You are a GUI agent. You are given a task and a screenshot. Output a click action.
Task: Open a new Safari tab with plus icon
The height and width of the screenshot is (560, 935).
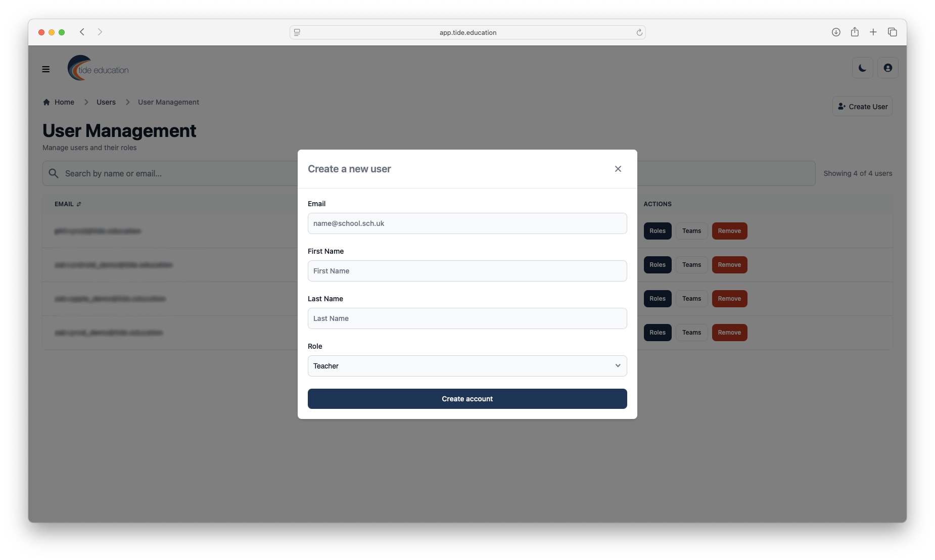tap(873, 32)
